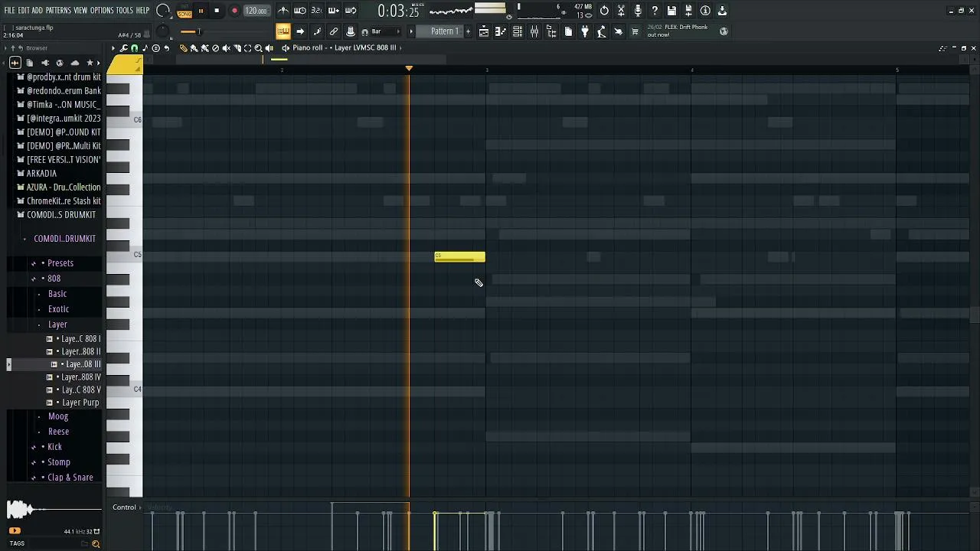Show starred favorites tab in Browser
The image size is (980, 551).
(90, 63)
